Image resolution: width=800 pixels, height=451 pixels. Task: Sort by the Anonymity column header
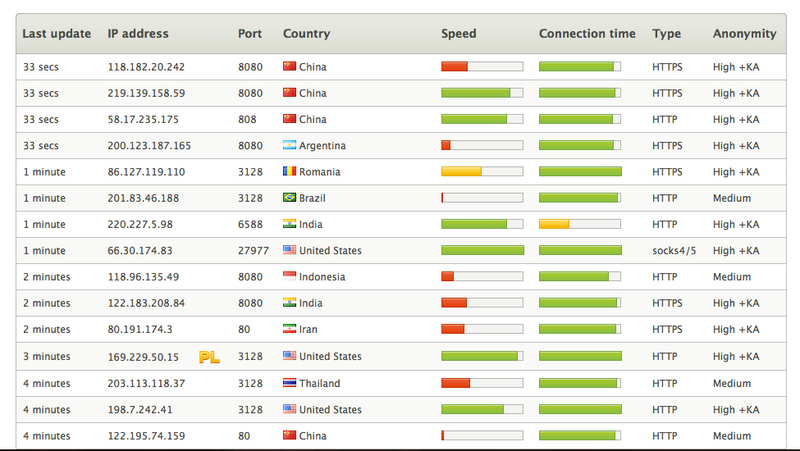pos(744,34)
